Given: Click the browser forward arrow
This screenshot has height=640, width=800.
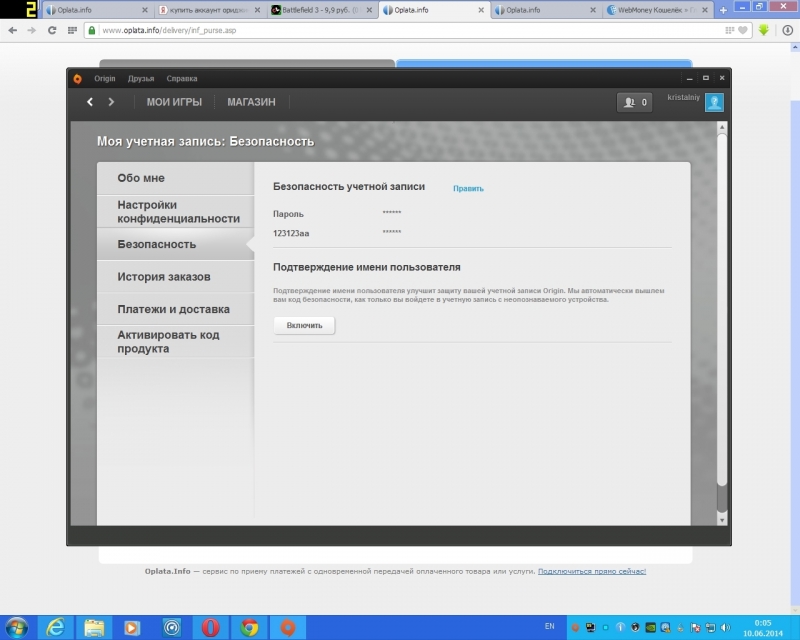Looking at the screenshot, I should point(32,31).
